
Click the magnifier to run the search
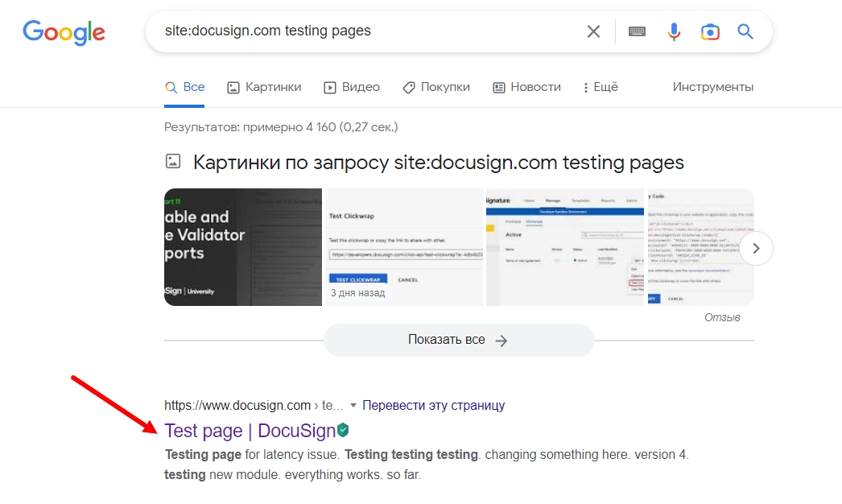(745, 31)
